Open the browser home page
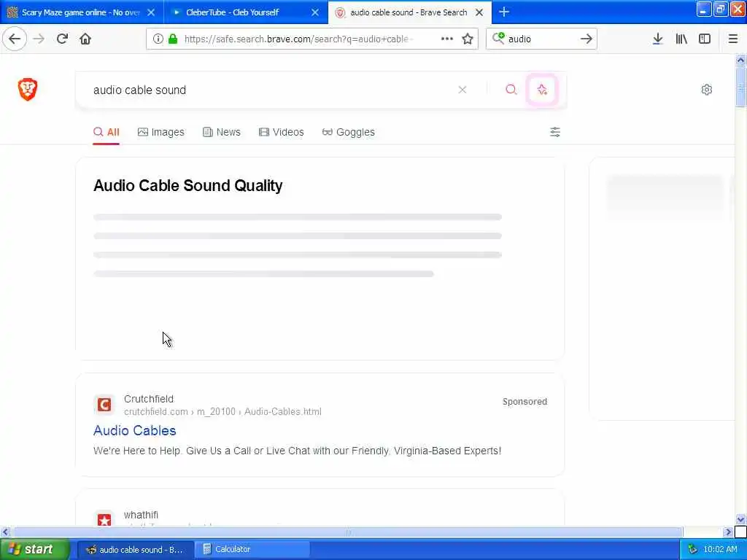The image size is (747, 560). (85, 39)
